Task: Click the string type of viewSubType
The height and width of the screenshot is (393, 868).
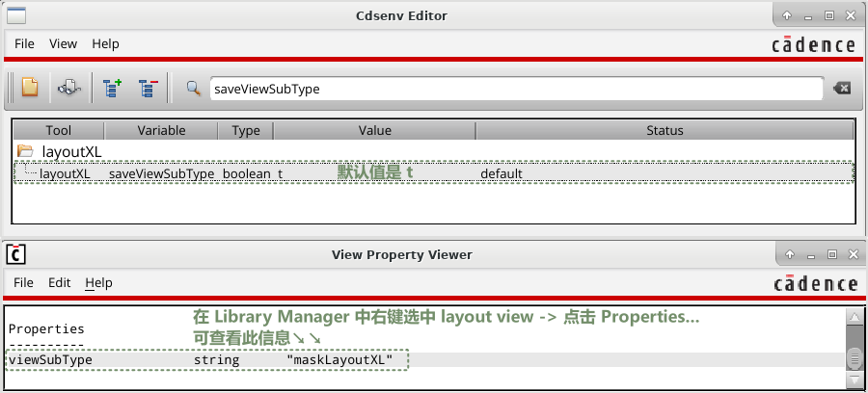Action: point(216,360)
